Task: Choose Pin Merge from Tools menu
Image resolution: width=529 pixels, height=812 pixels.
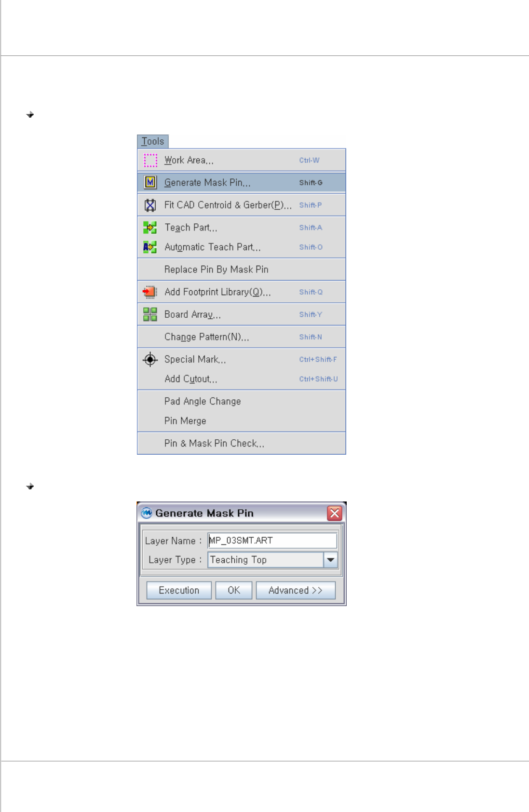Action: [x=242, y=421]
